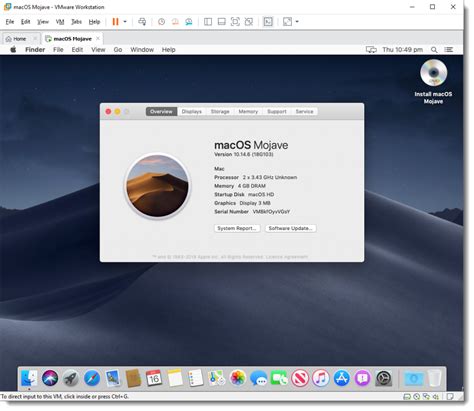Open the power options dropdown arrow beside pause

(125, 22)
